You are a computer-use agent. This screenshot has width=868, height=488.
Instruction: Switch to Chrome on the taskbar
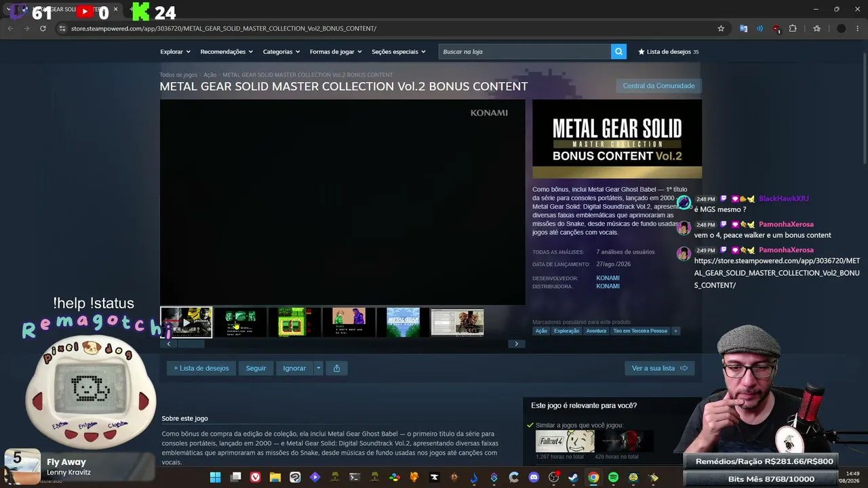click(593, 477)
